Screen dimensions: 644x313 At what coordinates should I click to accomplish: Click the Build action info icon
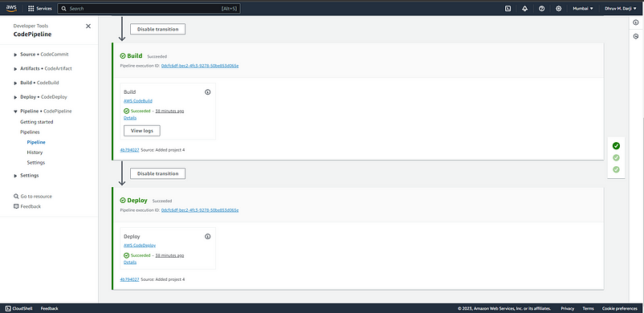click(207, 92)
